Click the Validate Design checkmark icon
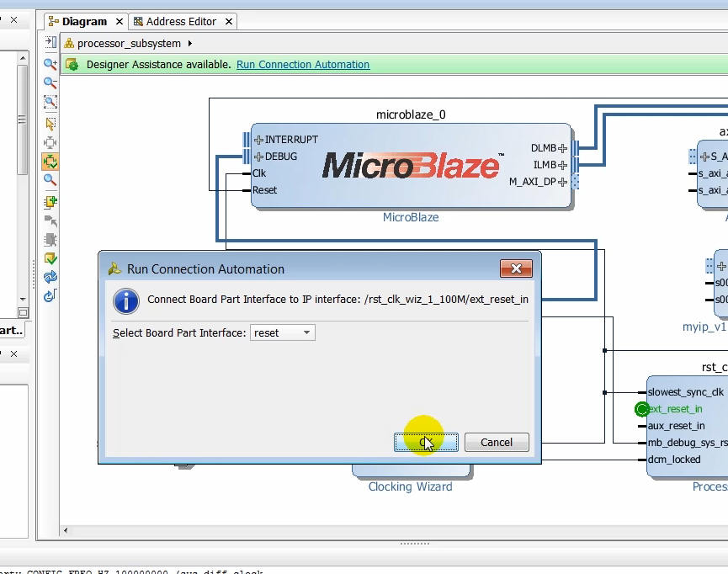Screen dimensions: 728x574 click(50, 258)
